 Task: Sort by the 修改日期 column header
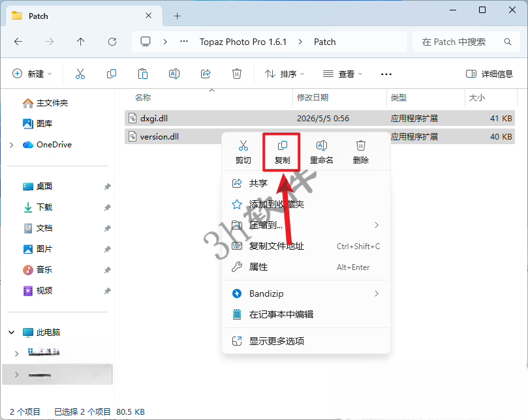coord(312,98)
